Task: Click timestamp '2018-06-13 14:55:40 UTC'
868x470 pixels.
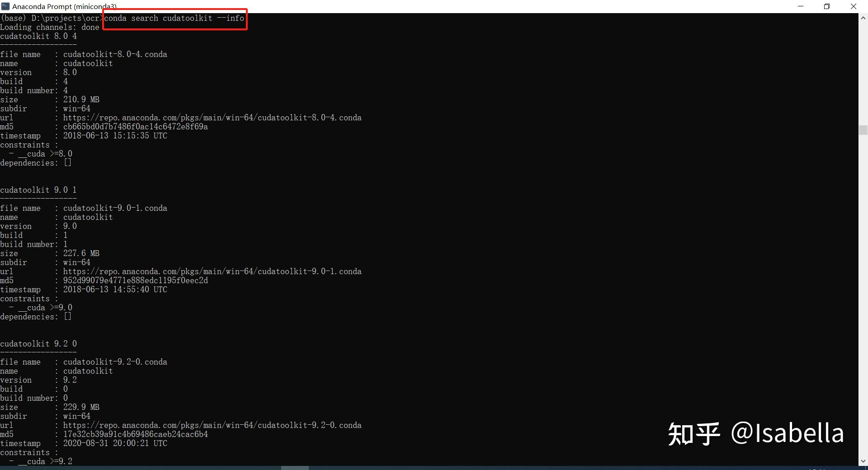Action: point(115,290)
